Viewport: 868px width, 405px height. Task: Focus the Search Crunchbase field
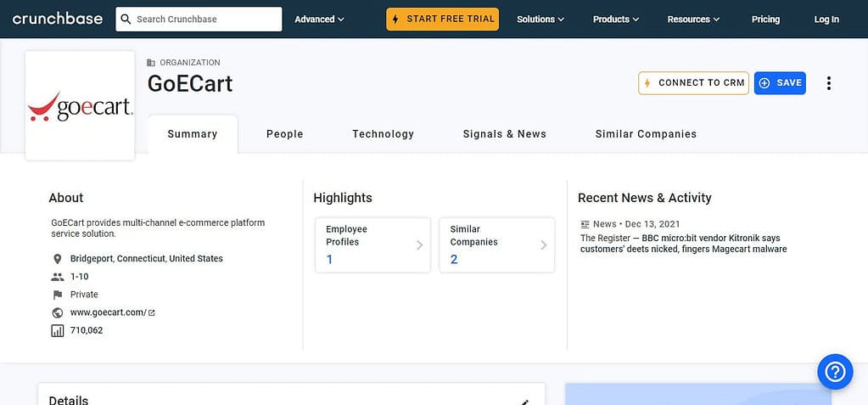click(x=199, y=19)
